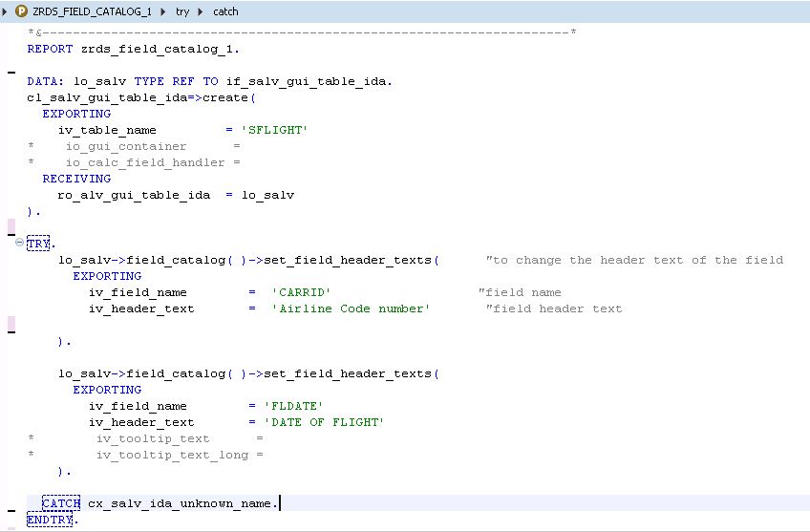Click 'if_salv_gui_table_ida.' in the DATA line
Screen dimensions: 810x532
(309, 81)
